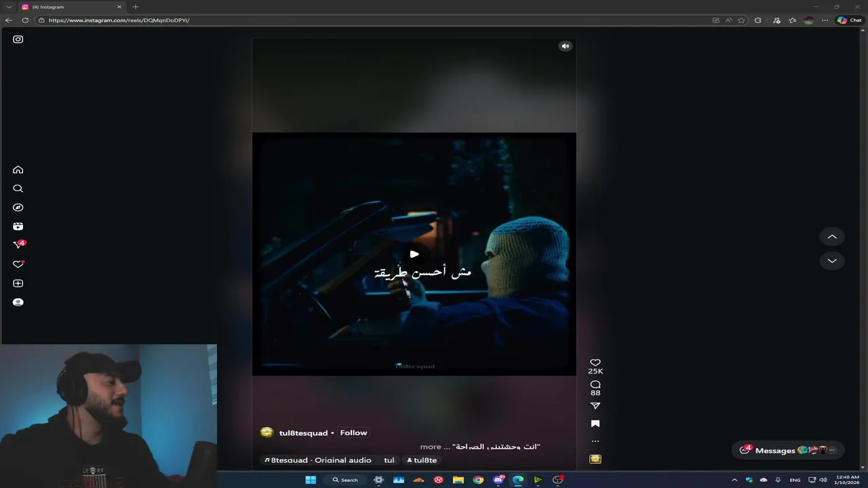Open split screen in Edge toolbar

[x=716, y=20]
